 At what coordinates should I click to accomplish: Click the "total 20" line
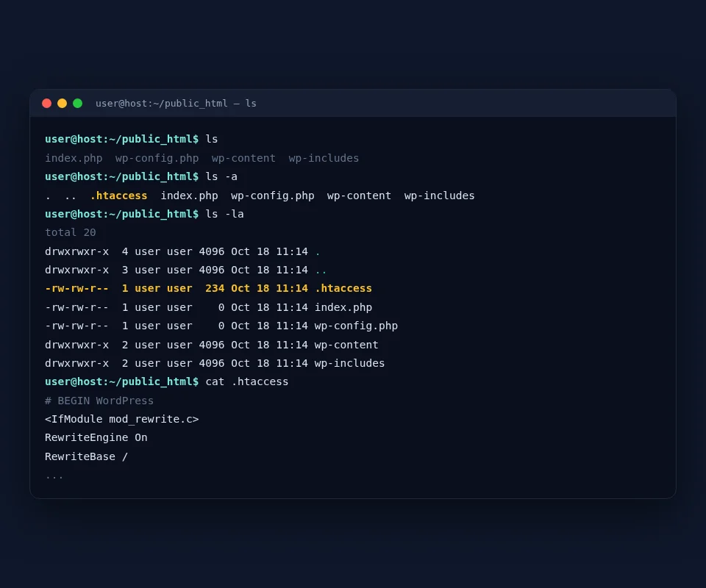(x=71, y=232)
